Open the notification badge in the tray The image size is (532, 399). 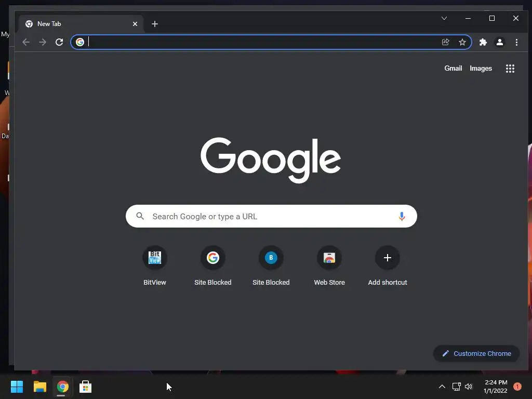tap(517, 387)
